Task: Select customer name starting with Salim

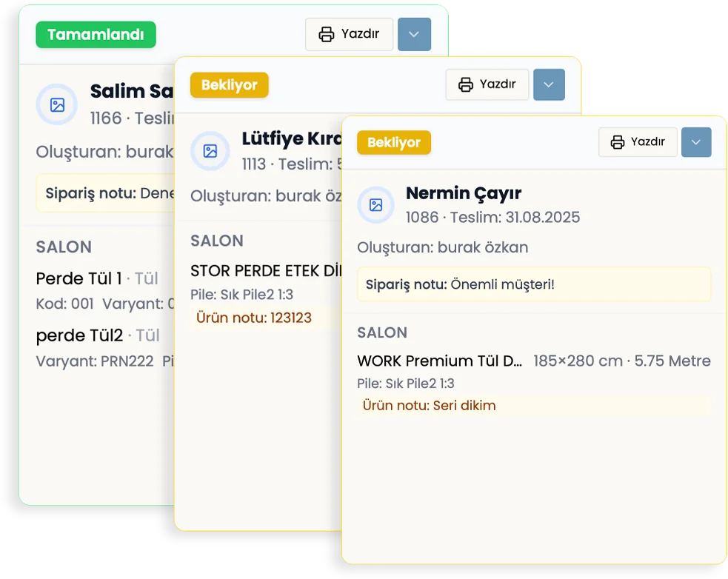Action: 132,91
